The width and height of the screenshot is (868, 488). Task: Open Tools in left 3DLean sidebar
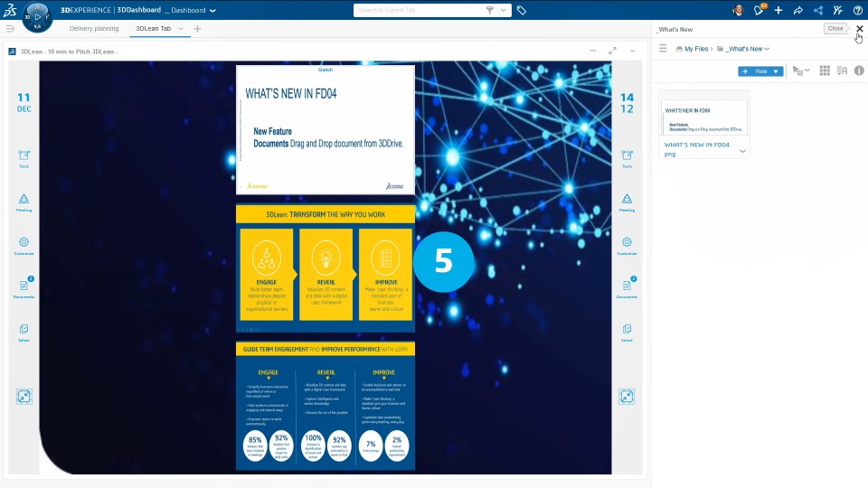tap(24, 158)
